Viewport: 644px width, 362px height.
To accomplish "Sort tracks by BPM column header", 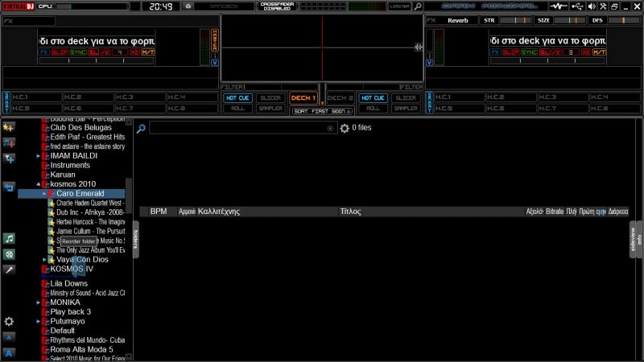I will (159, 212).
